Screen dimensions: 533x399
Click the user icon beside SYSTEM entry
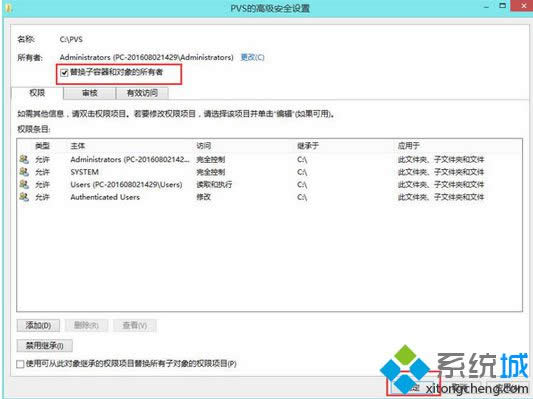click(24, 172)
